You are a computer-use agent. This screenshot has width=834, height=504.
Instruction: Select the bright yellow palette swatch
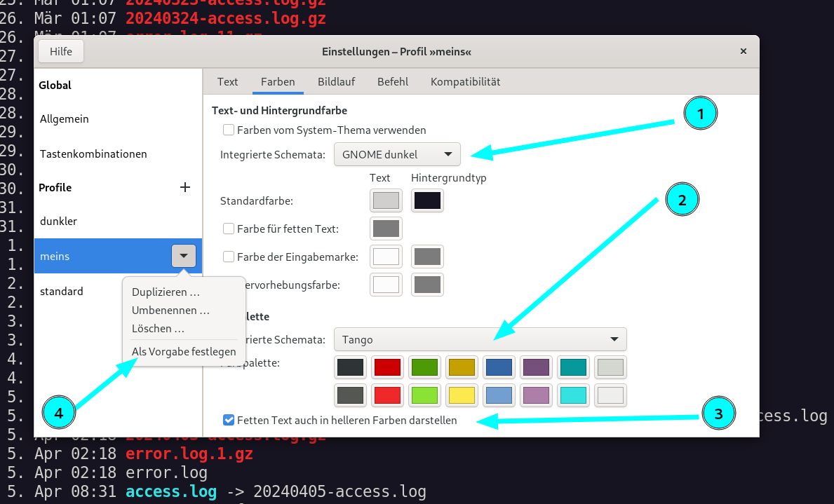click(x=462, y=395)
